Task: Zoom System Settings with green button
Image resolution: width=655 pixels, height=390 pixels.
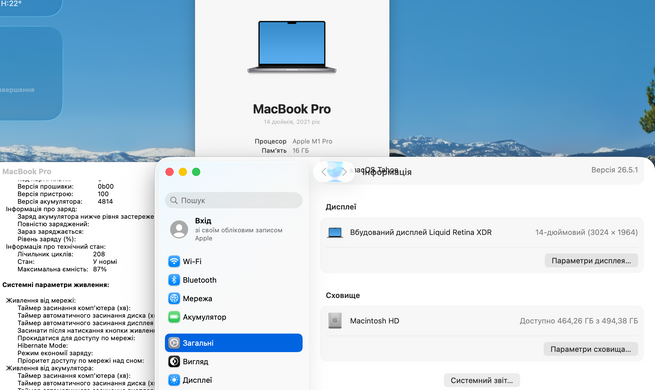Action: click(x=196, y=172)
